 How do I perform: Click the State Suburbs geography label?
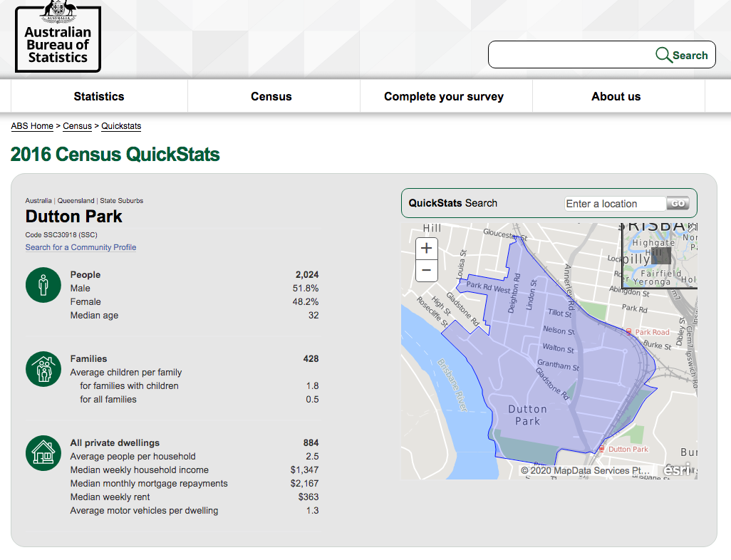click(122, 200)
